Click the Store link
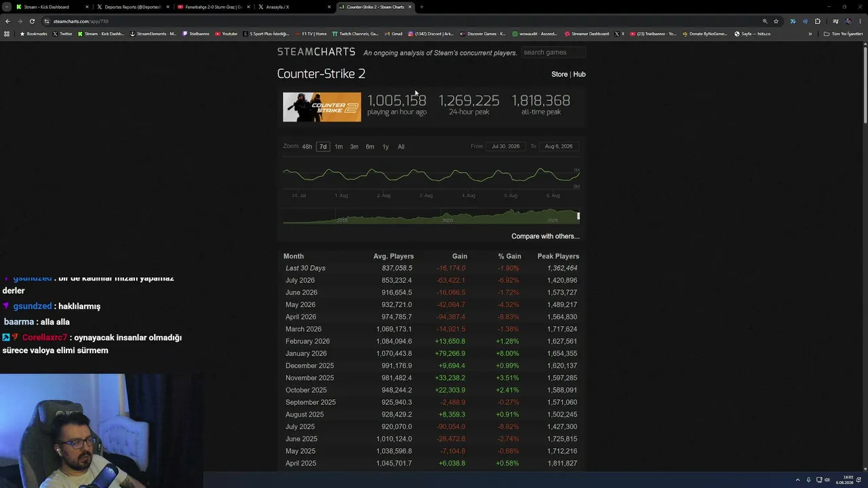The image size is (868, 488). click(x=559, y=75)
